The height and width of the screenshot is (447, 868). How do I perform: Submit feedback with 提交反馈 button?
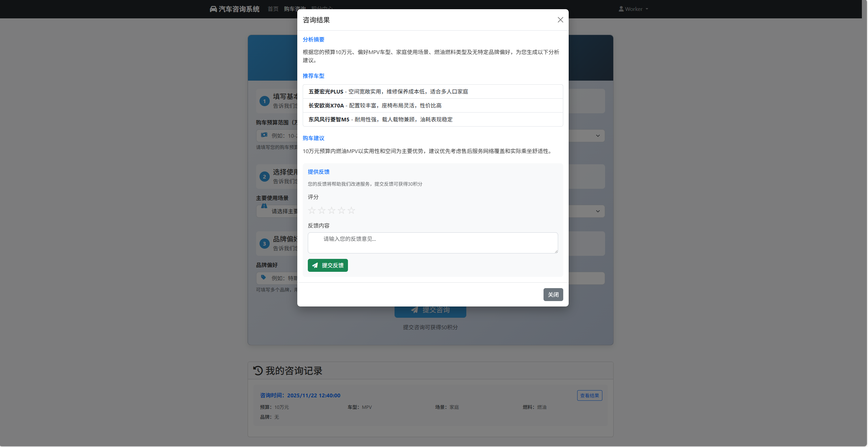coord(328,265)
